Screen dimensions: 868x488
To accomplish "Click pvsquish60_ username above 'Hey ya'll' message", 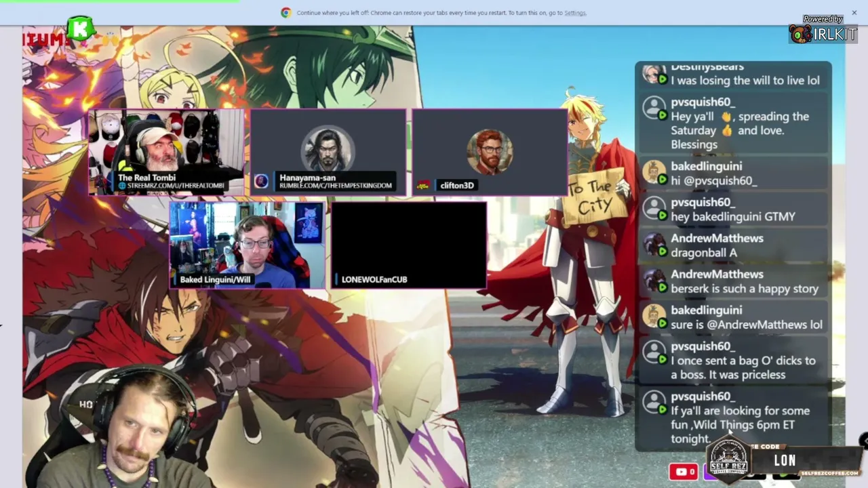I will click(703, 102).
